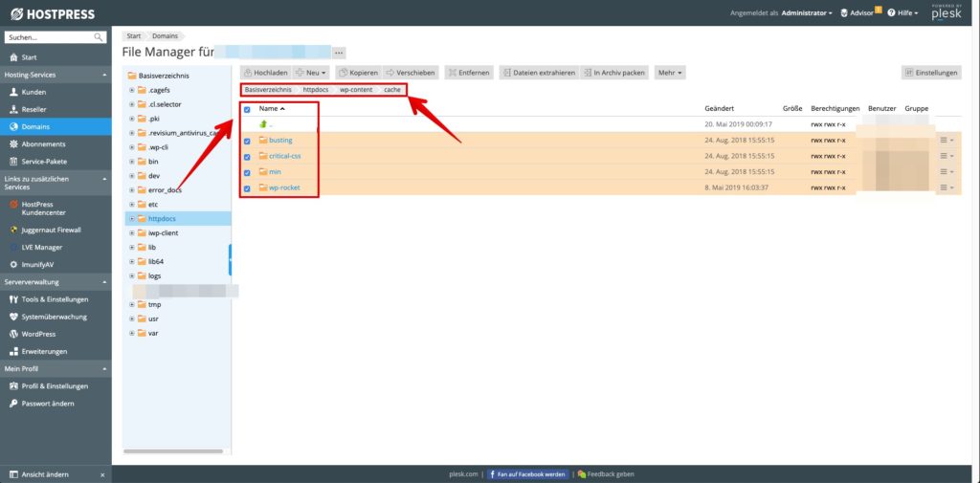
Task: Click the Entfernen button
Action: click(x=469, y=73)
